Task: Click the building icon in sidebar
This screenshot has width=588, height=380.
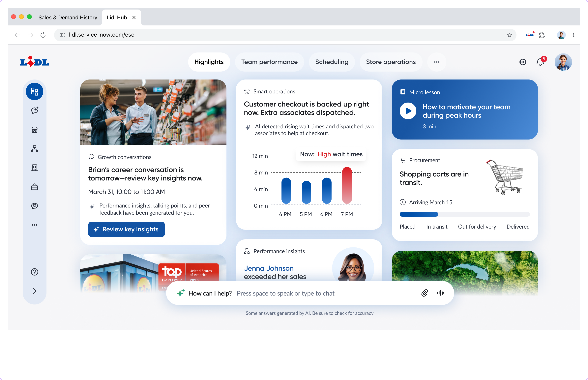Action: point(35,168)
